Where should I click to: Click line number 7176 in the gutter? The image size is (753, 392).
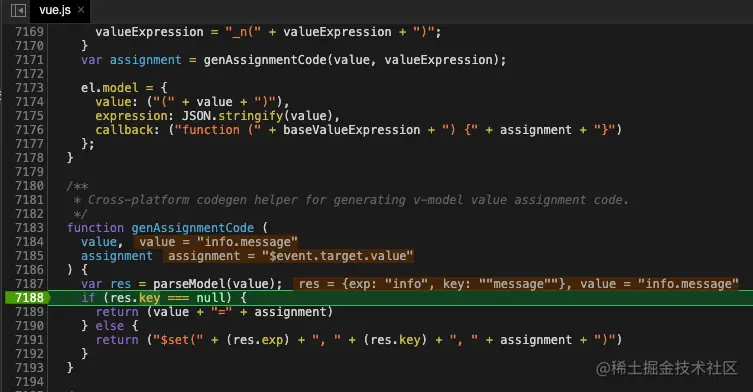[29, 130]
